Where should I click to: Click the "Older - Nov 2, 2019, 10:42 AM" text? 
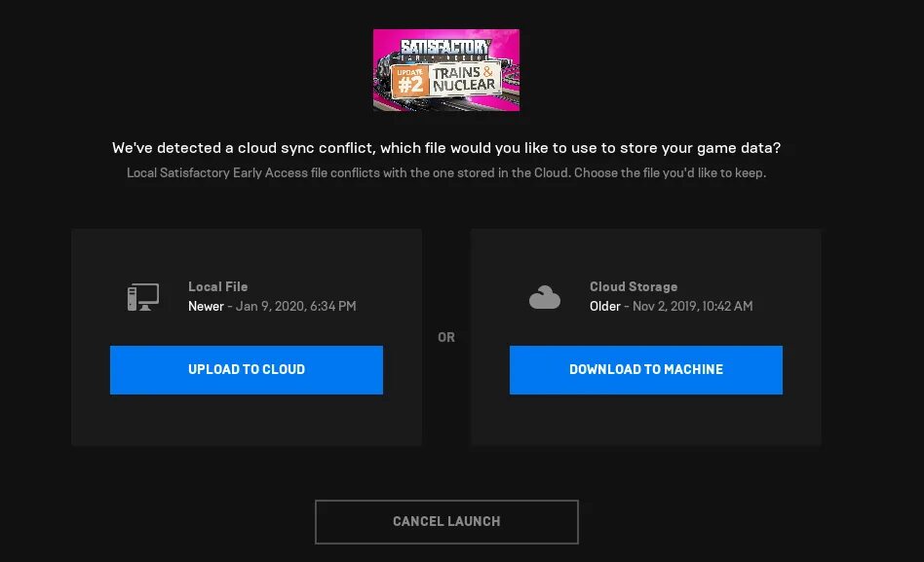672,307
